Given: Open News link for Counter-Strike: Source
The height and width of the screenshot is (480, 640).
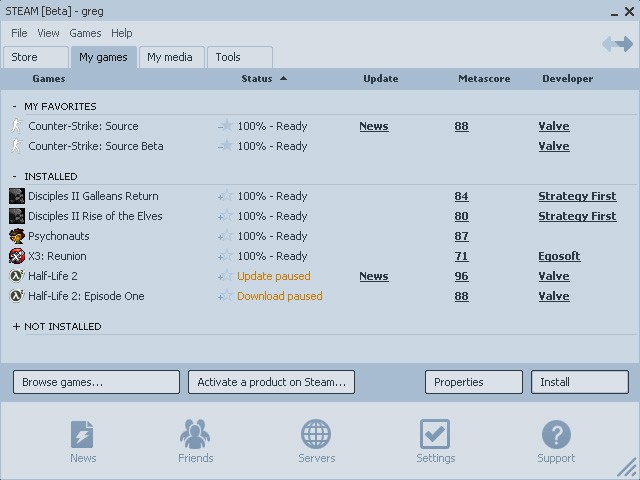Looking at the screenshot, I should tap(374, 127).
